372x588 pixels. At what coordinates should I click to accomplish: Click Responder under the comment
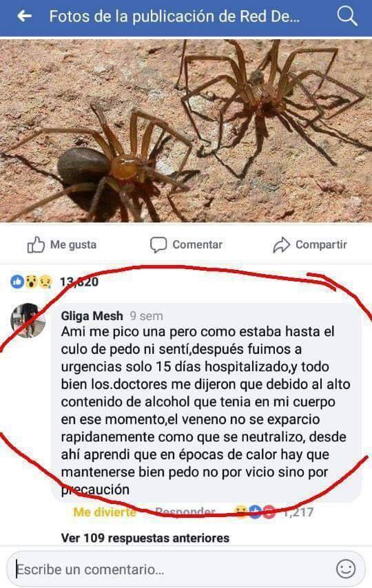185,512
